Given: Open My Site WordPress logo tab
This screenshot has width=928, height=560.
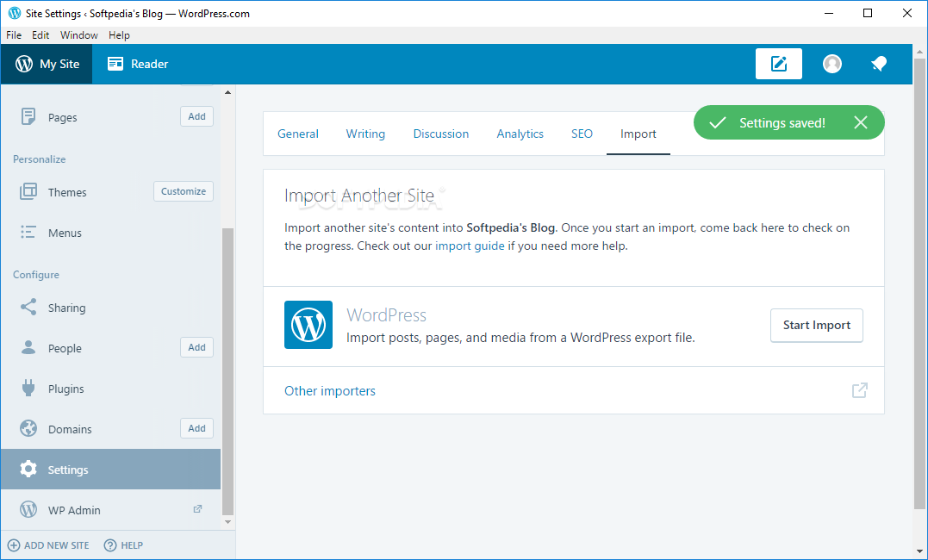Looking at the screenshot, I should [47, 64].
